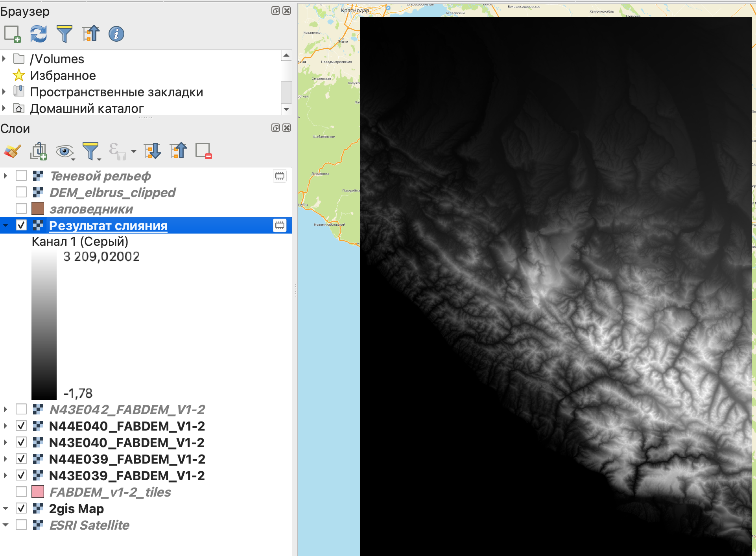Image resolution: width=756 pixels, height=556 pixels.
Task: Expand the /Volumes tree item
Action: (4, 59)
